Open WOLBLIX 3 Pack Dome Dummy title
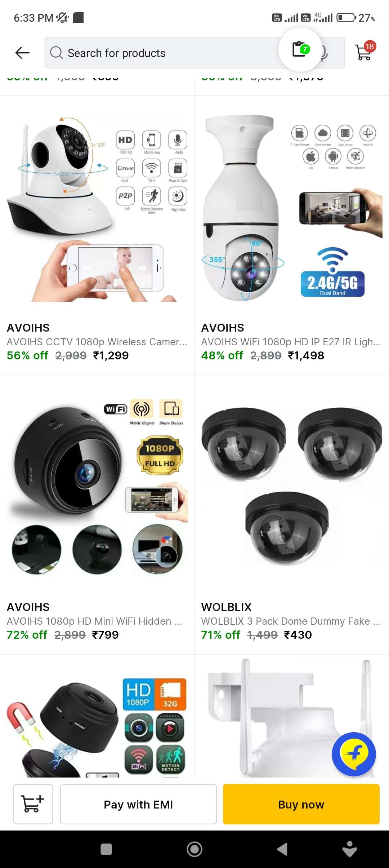The height and width of the screenshot is (868, 389). tap(291, 621)
